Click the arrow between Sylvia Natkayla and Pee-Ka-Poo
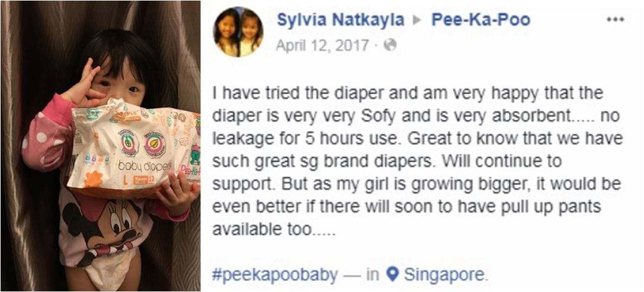The height and width of the screenshot is (292, 644). [418, 20]
